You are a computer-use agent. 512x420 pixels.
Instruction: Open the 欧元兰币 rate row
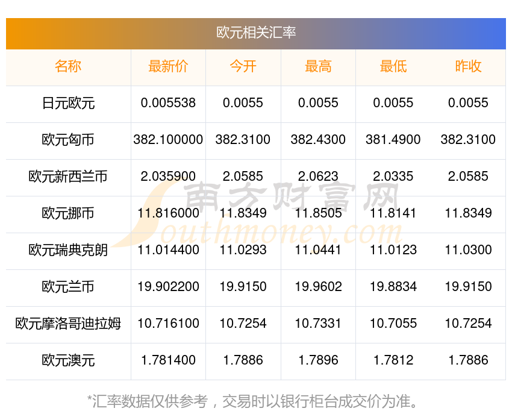tap(69, 287)
